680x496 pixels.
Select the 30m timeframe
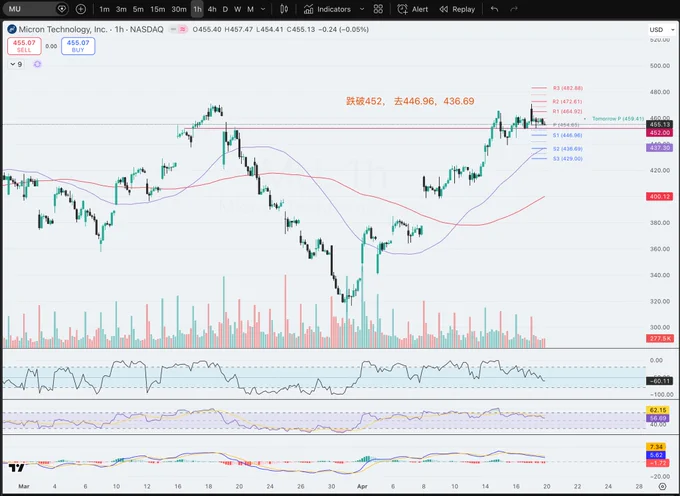[x=179, y=9]
